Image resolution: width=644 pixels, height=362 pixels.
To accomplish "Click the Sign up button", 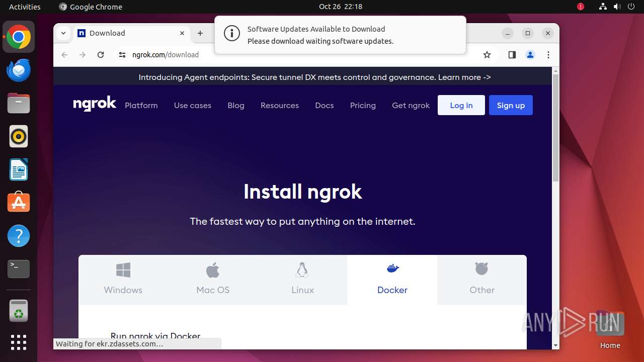I will tap(511, 105).
